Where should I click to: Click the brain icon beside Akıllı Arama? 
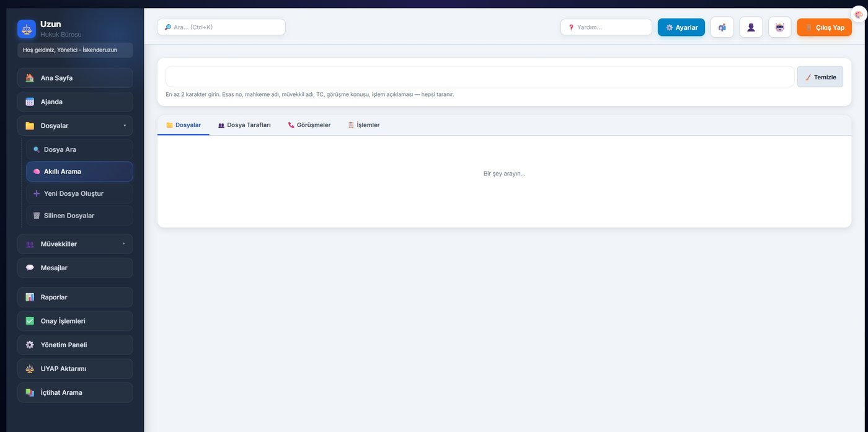pos(37,172)
